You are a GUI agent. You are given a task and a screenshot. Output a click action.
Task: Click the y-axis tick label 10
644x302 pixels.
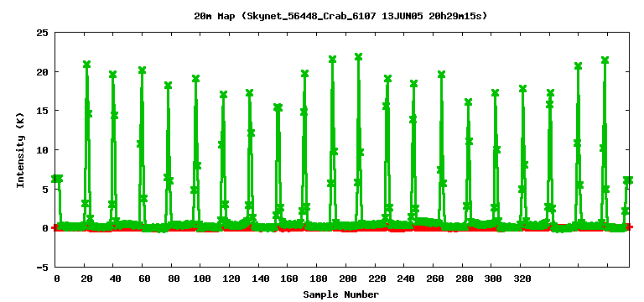43,150
